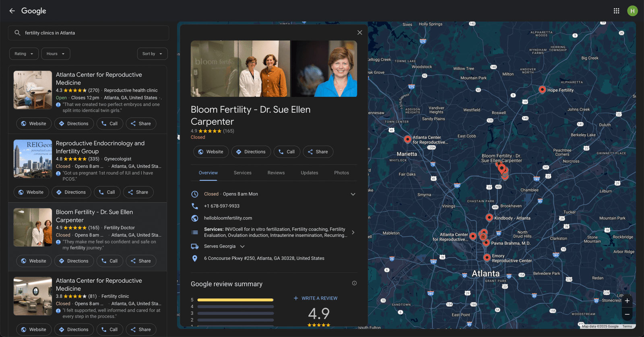Open the Hours filter dropdown
Screen dimensions: 644x337
coord(56,54)
